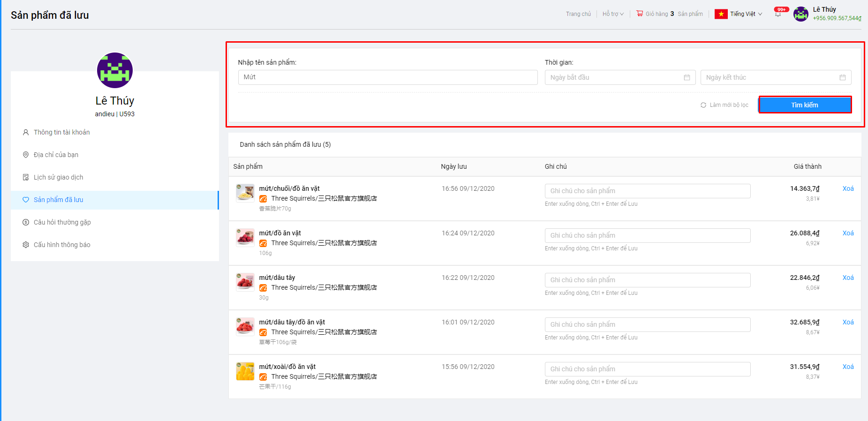Click calendar icon in start date field
This screenshot has width=868, height=421.
click(x=687, y=77)
